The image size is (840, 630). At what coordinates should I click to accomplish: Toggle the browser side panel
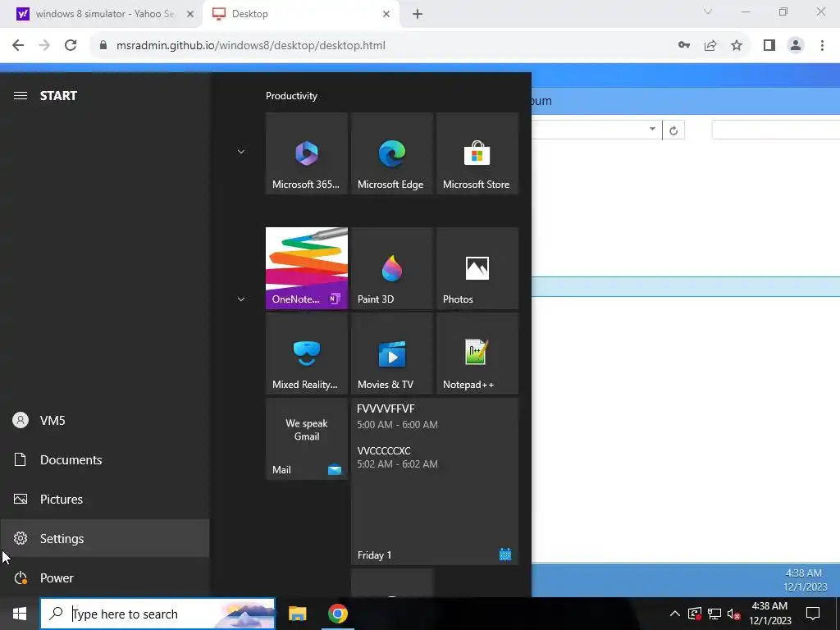(769, 46)
